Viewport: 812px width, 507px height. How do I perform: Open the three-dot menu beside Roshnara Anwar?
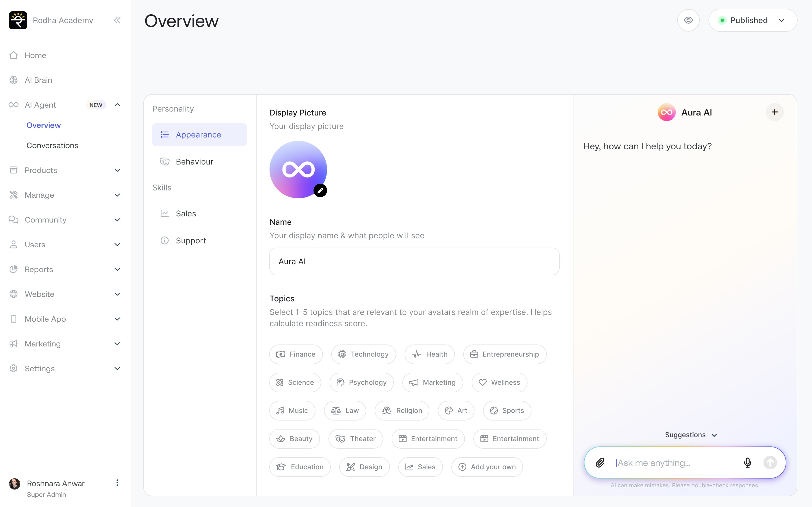pos(117,483)
